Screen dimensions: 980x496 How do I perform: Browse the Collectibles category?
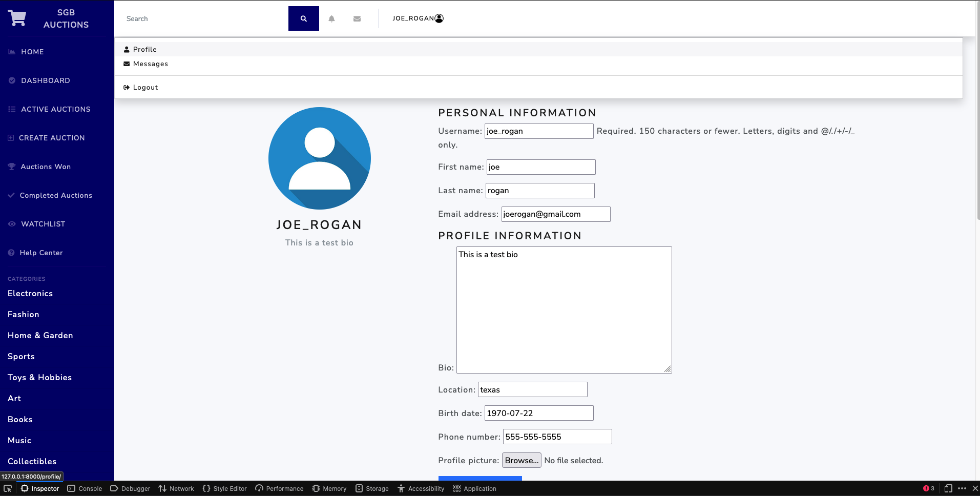32,462
